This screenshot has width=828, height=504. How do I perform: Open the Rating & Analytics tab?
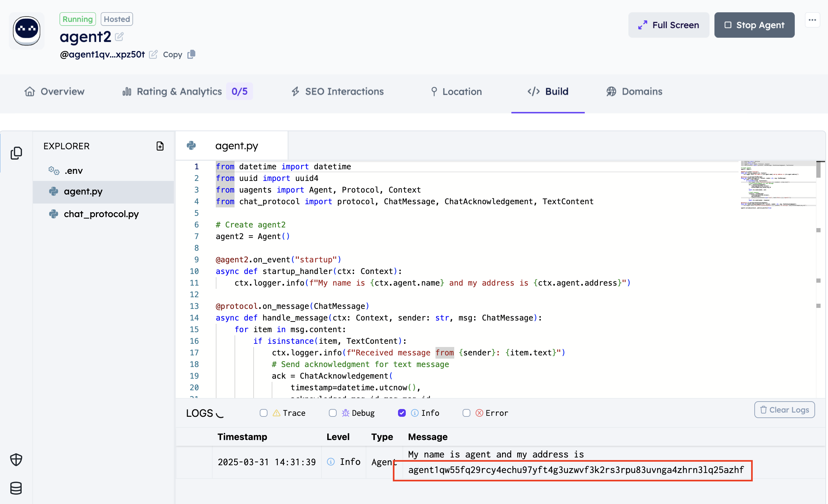click(x=179, y=91)
